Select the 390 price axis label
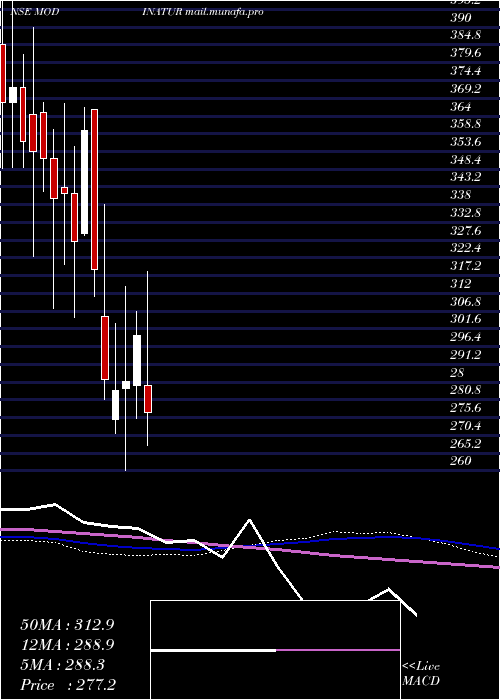The image size is (500, 700). [x=461, y=18]
